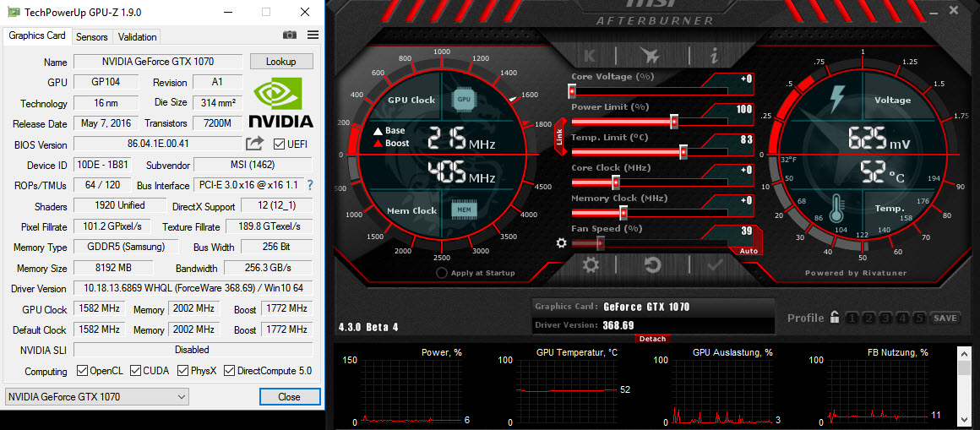Switch to the Graphics Card tab
The width and height of the screenshot is (980, 430).
(37, 35)
